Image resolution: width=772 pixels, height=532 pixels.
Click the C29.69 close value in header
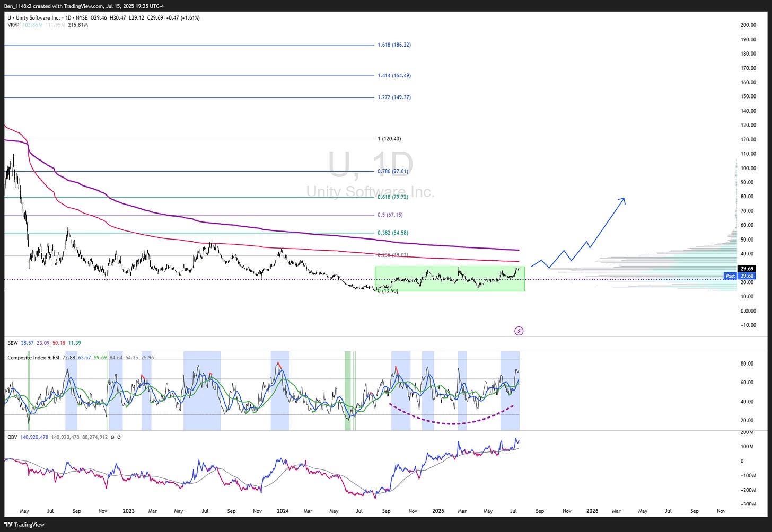[155, 17]
